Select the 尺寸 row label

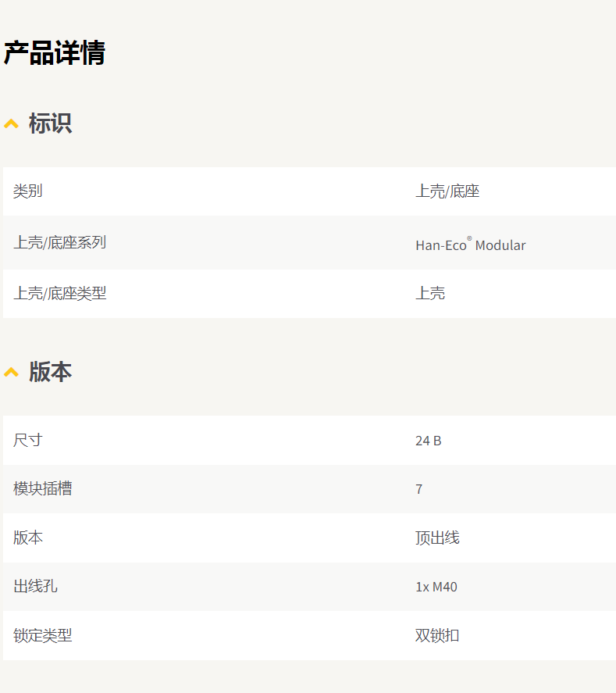point(28,440)
